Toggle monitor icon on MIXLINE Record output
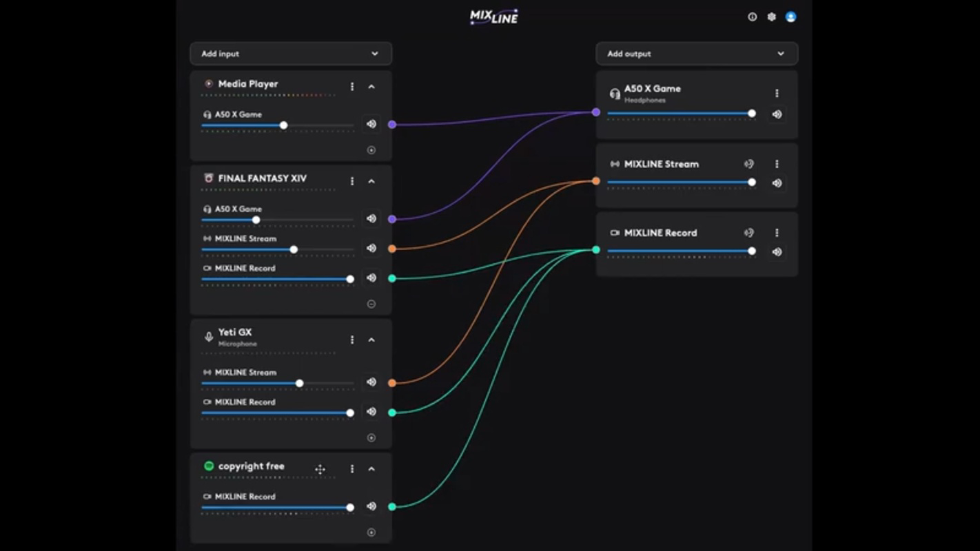 [x=749, y=233]
